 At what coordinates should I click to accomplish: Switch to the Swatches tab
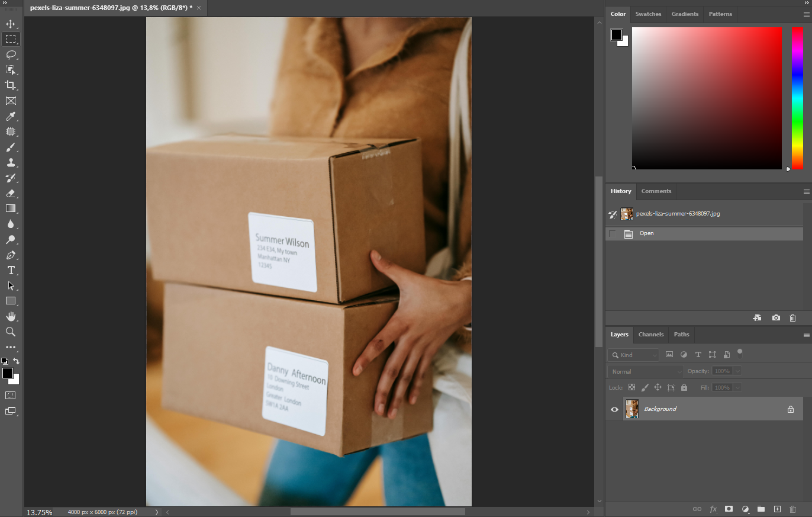[x=648, y=14]
